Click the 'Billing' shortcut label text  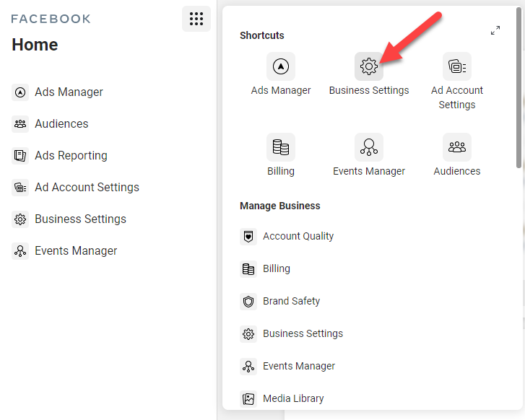pos(281,171)
